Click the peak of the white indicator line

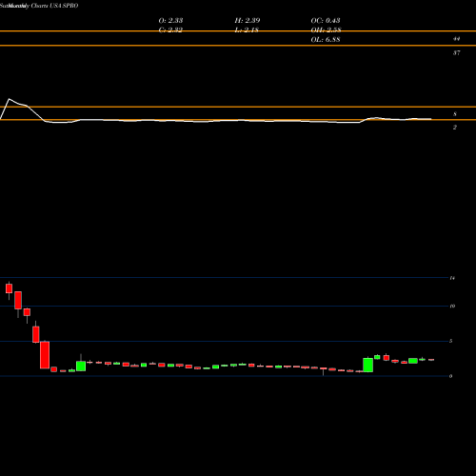pos(9,99)
